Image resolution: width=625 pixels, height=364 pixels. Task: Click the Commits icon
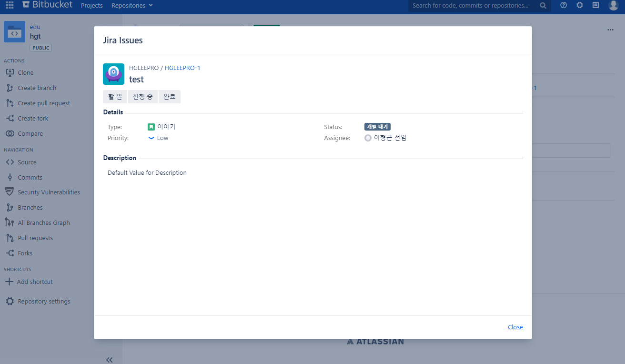tap(10, 177)
